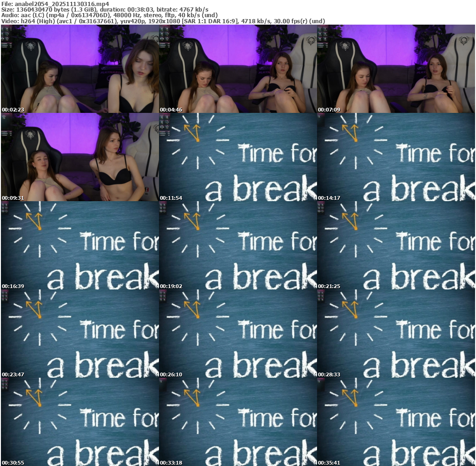Click the last frame stamped 00:35:41
The width and height of the screenshot is (476, 466).
pos(396,422)
